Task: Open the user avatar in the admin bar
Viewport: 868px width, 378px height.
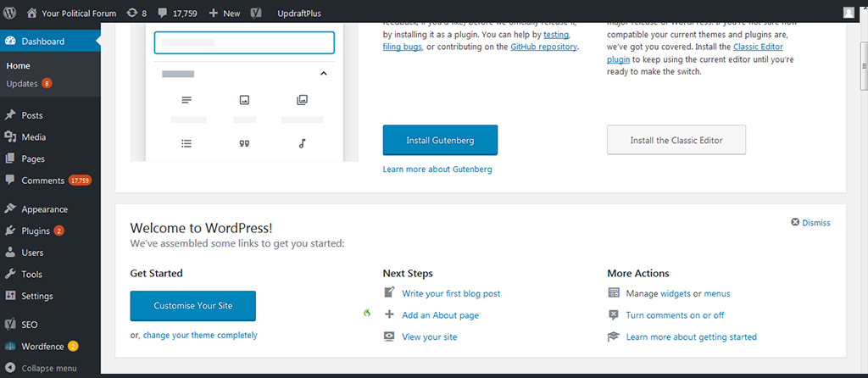Action: [x=849, y=13]
